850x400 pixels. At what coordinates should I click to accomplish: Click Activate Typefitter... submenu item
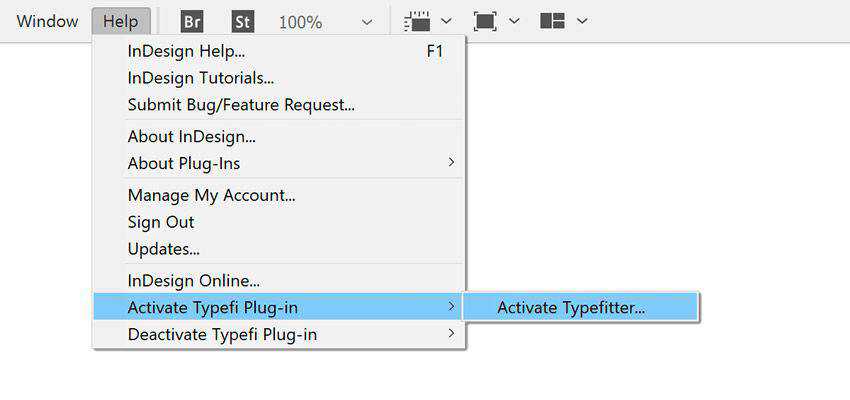(571, 307)
